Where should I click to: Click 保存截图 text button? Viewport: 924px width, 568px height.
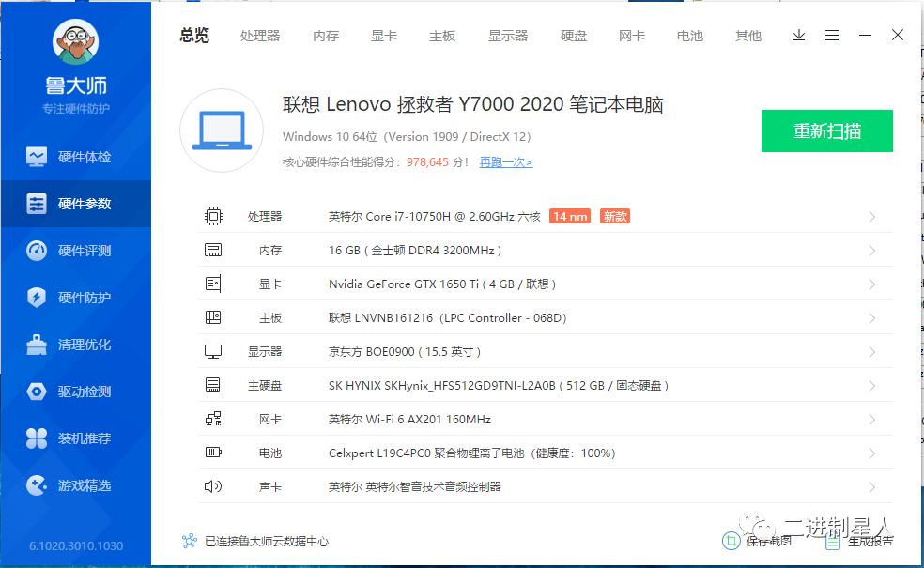(768, 541)
